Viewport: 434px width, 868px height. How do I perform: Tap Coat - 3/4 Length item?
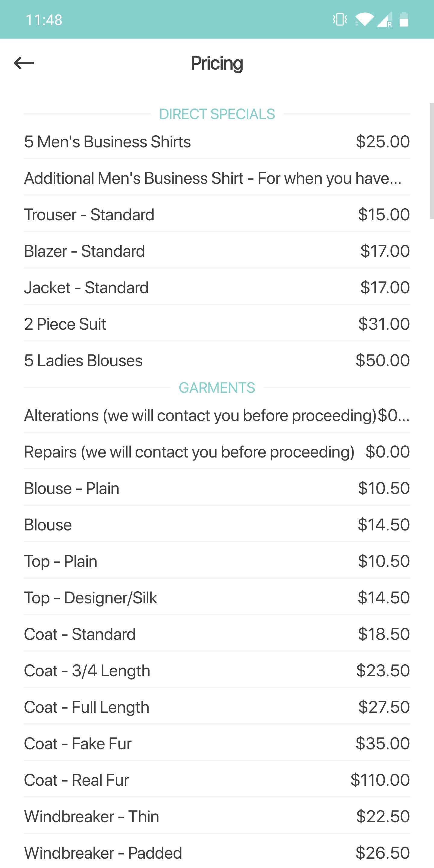point(217,671)
